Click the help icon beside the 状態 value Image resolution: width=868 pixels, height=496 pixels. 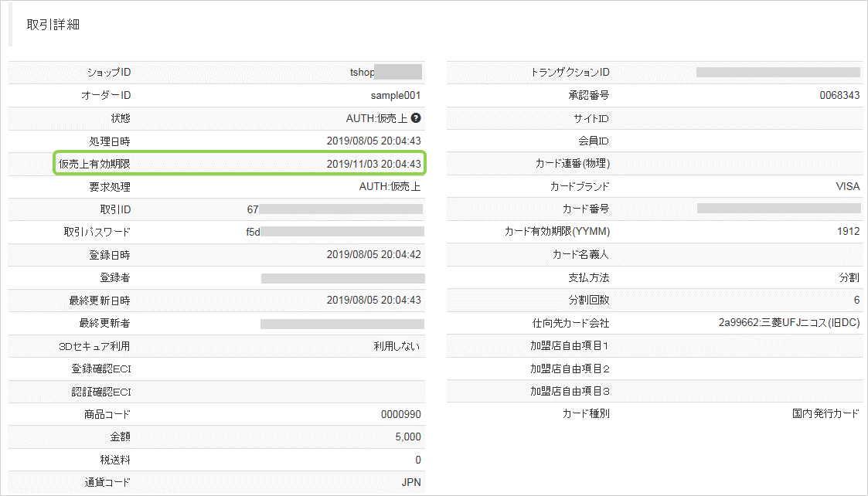coord(416,118)
